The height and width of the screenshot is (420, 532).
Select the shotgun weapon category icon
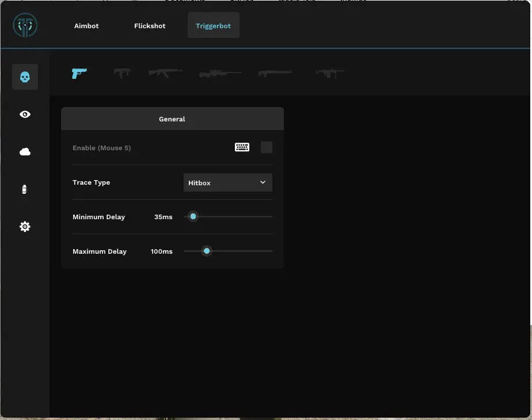tap(275, 73)
